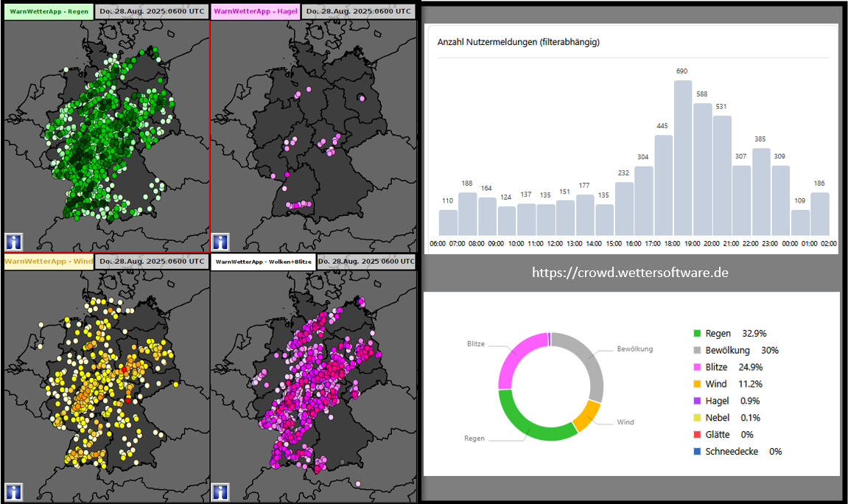Open the info icon on the Wolken+Blitze map
Screen dimensions: 848x504
click(x=220, y=491)
